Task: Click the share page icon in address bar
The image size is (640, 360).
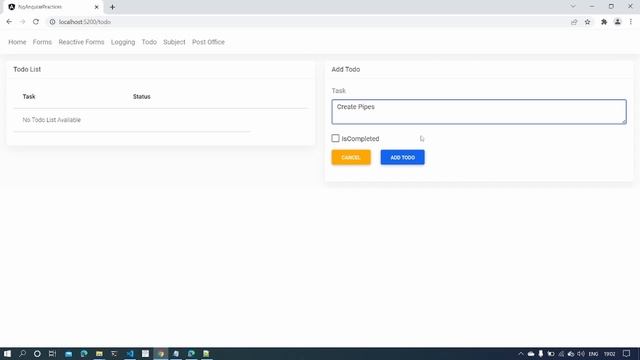Action: pos(574,22)
